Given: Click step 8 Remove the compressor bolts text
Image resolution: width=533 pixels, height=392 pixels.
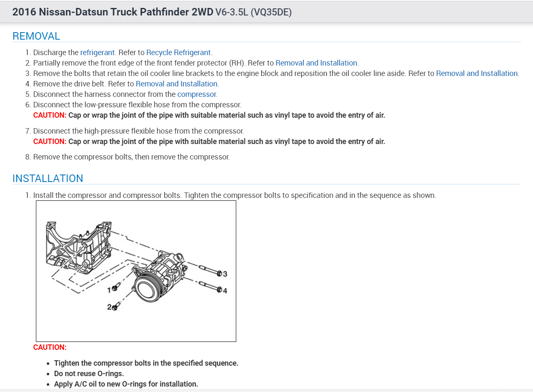Looking at the screenshot, I should [131, 157].
